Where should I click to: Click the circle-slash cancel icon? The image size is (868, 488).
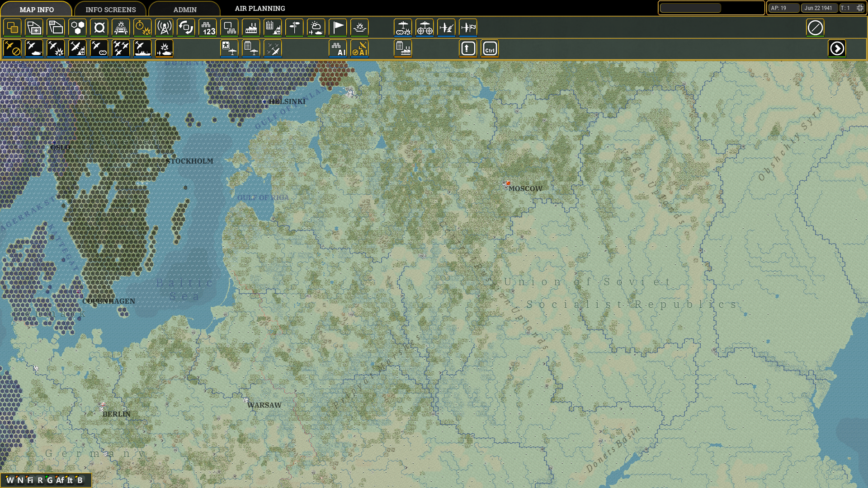pyautogui.click(x=815, y=28)
